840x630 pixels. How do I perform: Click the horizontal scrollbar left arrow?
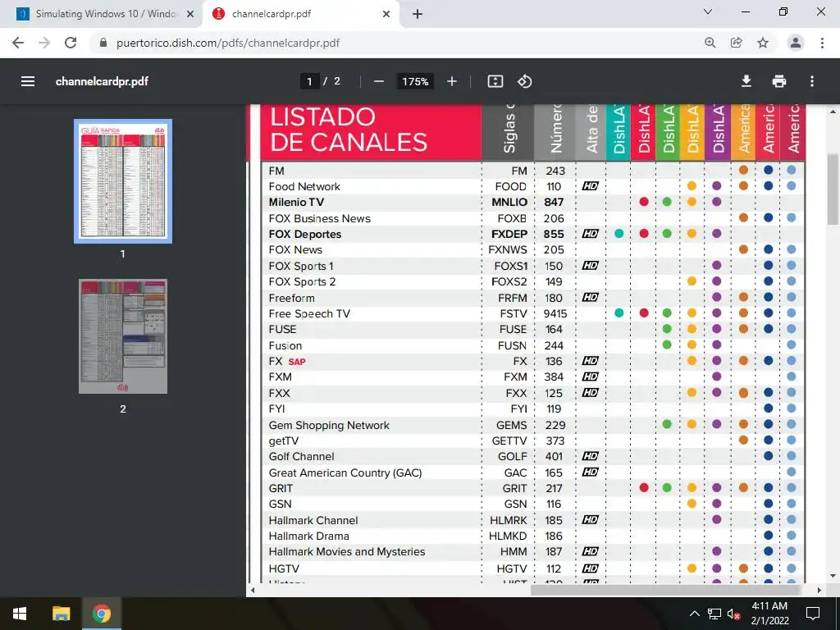point(253,590)
